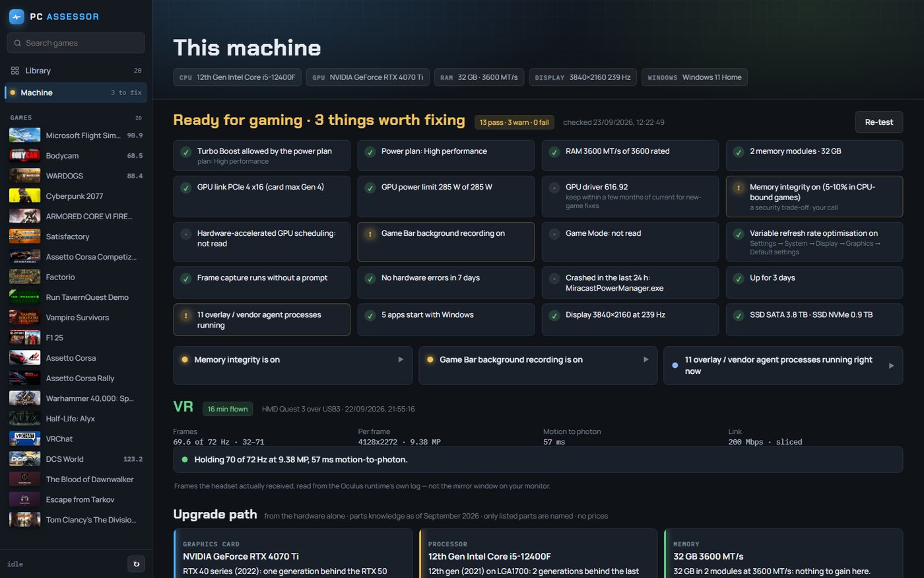Click the refresh icon beside idle status

[x=136, y=563]
